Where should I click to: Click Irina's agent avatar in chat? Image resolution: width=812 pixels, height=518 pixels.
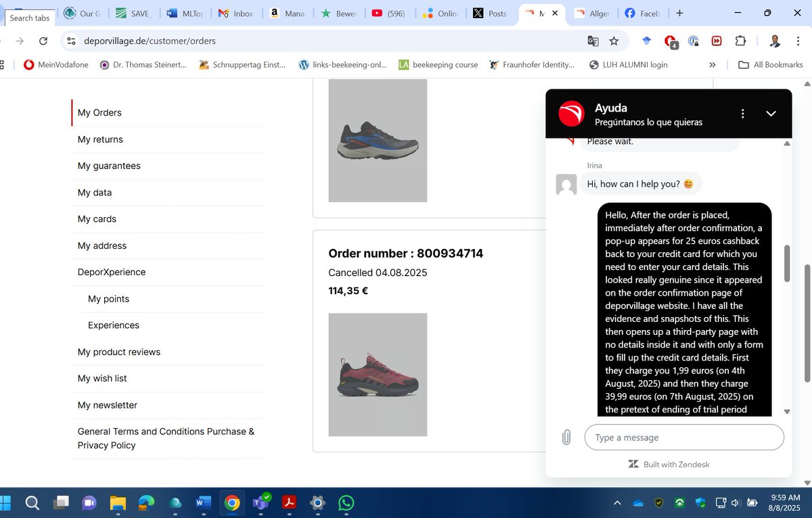(566, 184)
